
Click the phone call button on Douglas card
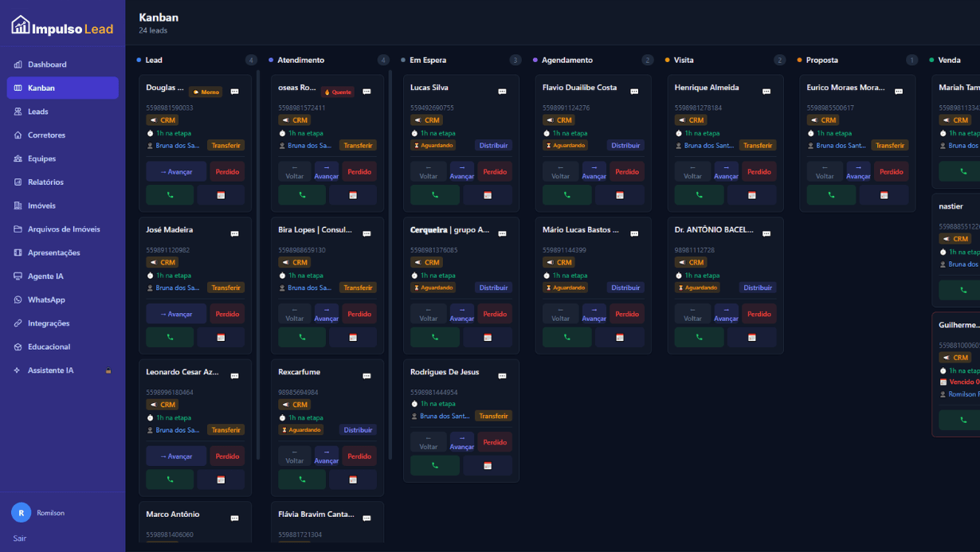170,194
